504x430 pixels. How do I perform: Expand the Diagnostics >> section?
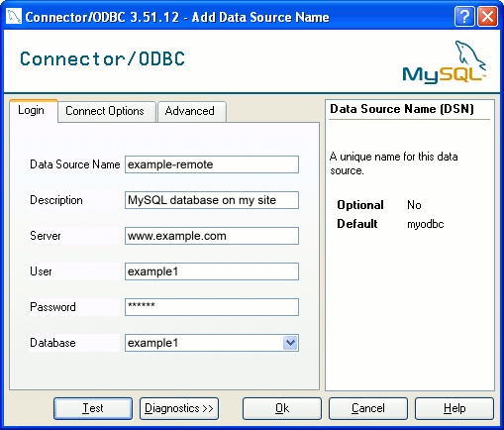click(x=179, y=408)
